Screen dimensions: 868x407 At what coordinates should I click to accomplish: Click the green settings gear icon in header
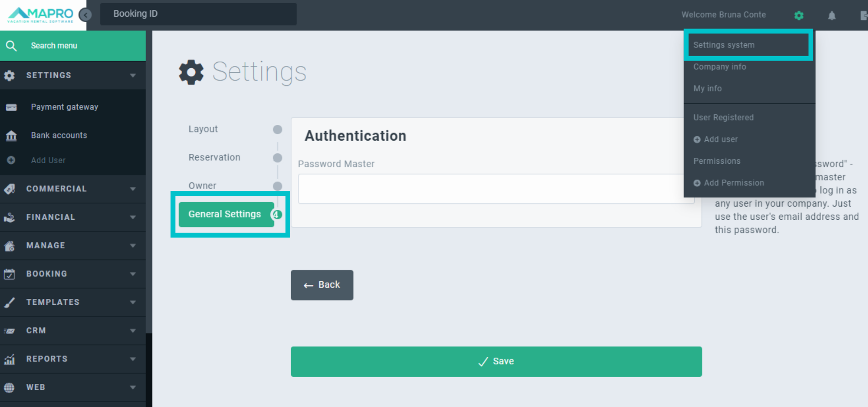pos(799,15)
